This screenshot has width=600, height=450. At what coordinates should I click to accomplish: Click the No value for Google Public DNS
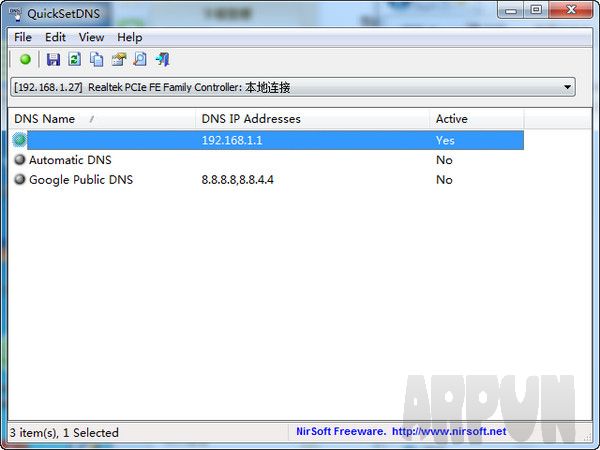click(x=444, y=179)
